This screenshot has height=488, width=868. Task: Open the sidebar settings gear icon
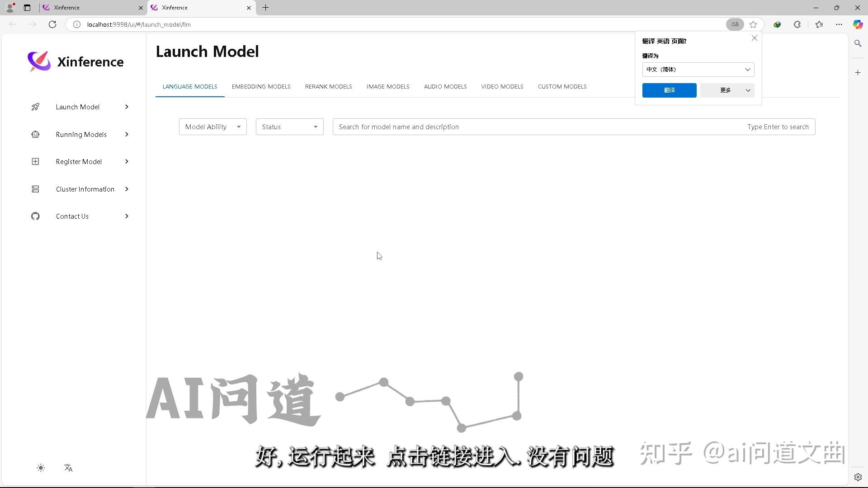click(x=858, y=477)
